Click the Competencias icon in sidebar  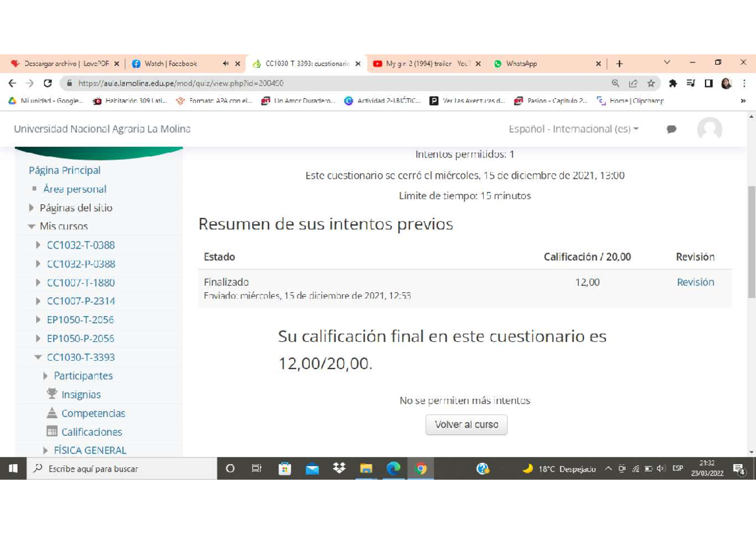tap(52, 413)
